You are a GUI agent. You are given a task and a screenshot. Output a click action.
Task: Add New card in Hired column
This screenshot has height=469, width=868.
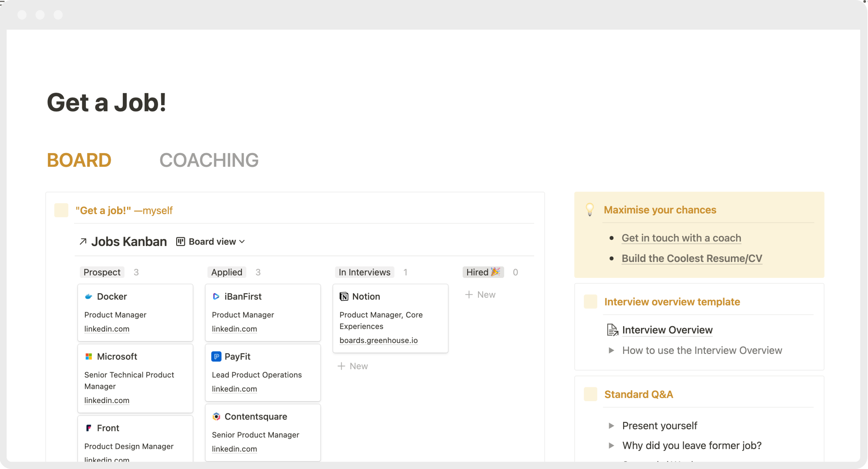tap(480, 295)
